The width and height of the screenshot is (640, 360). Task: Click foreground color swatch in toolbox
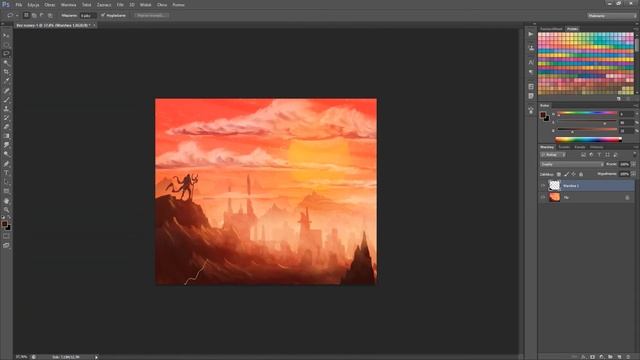4,224
